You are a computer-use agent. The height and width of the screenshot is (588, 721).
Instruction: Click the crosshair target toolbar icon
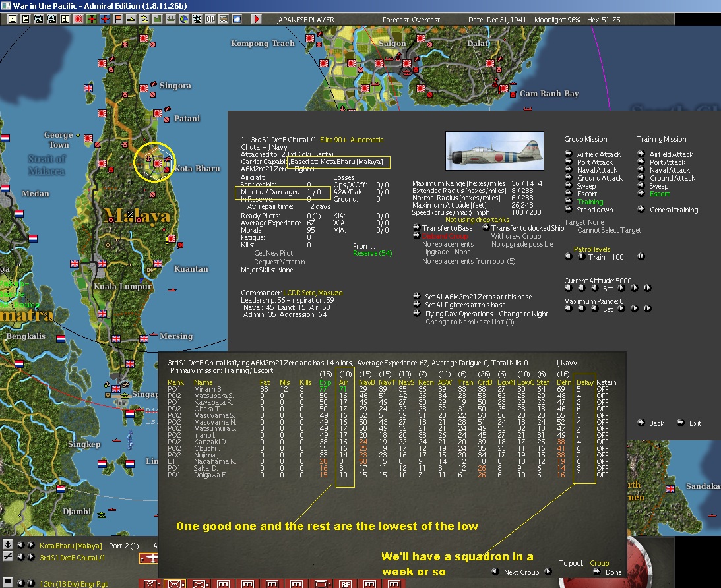[x=197, y=19]
